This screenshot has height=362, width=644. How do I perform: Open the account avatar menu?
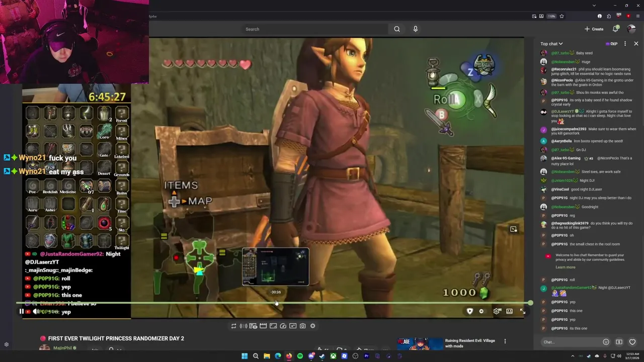coord(631,29)
